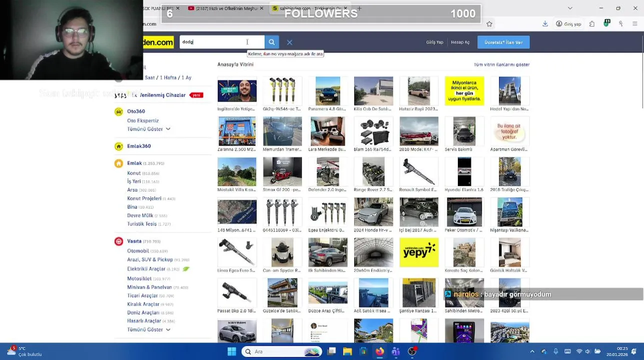
Task: Open the Firefox extensions puzzle icon
Action: point(592,23)
